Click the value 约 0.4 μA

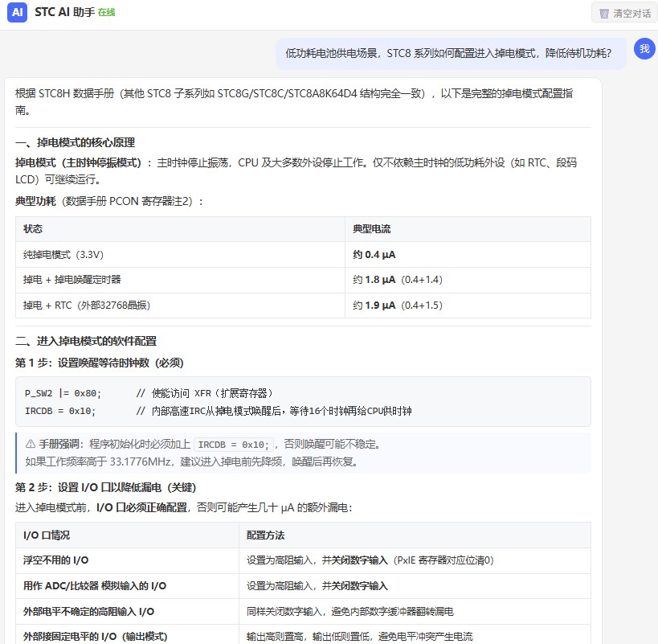pos(374,254)
